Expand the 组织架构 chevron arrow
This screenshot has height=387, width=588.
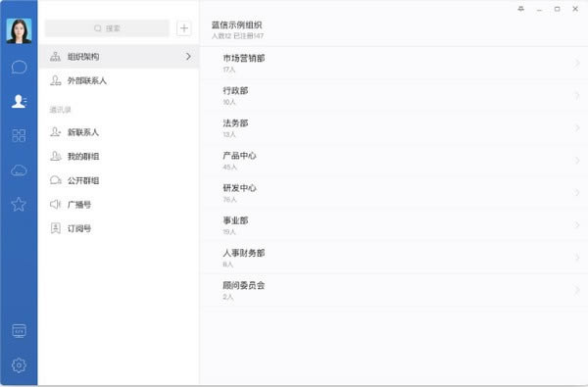(188, 56)
